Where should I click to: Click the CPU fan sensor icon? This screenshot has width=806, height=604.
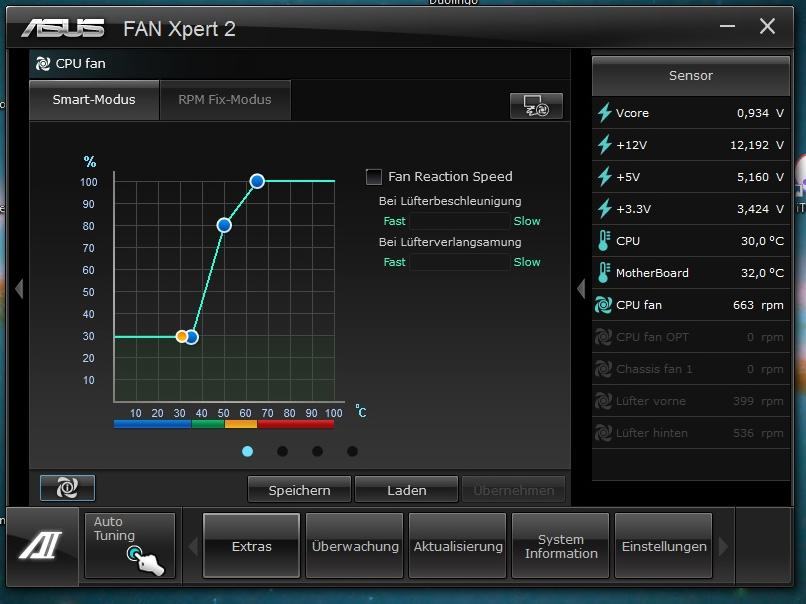coord(603,305)
